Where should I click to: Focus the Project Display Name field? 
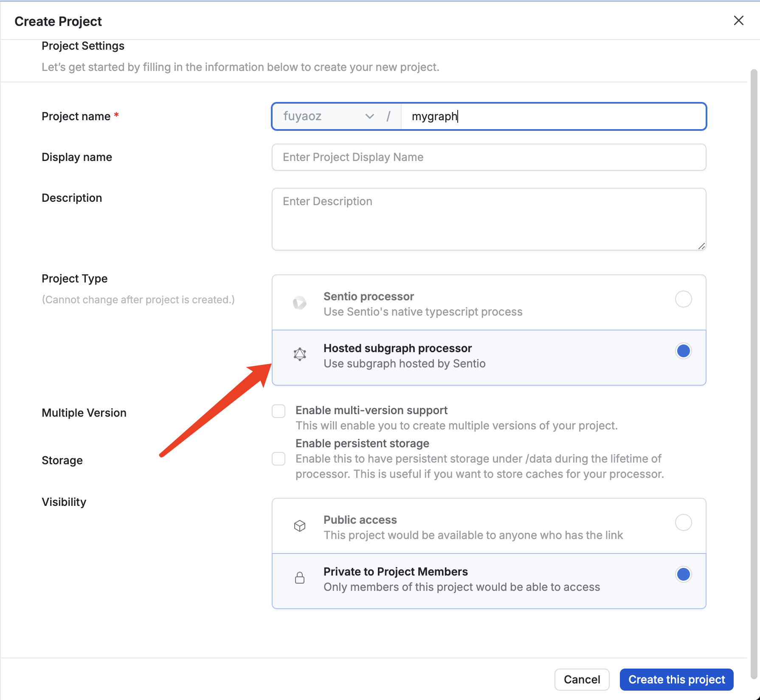click(489, 157)
